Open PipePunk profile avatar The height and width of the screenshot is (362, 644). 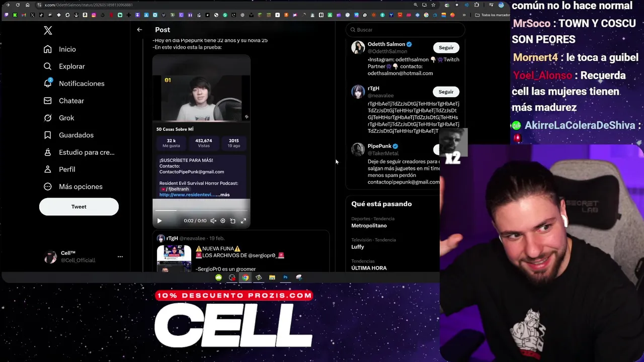[x=358, y=149]
